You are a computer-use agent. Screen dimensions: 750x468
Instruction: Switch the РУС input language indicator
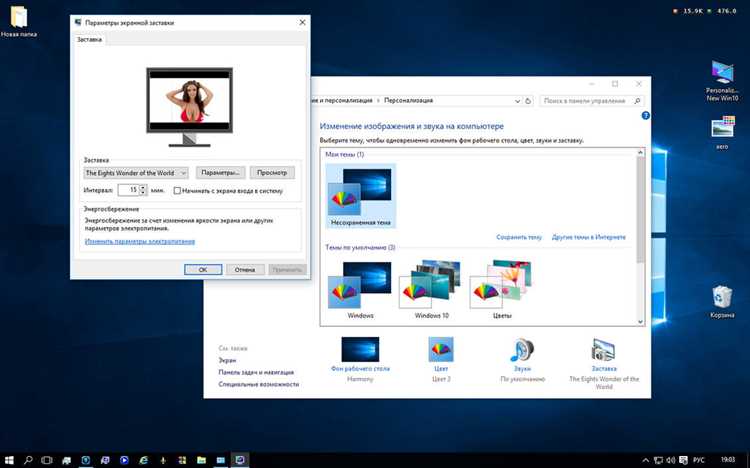coord(699,460)
